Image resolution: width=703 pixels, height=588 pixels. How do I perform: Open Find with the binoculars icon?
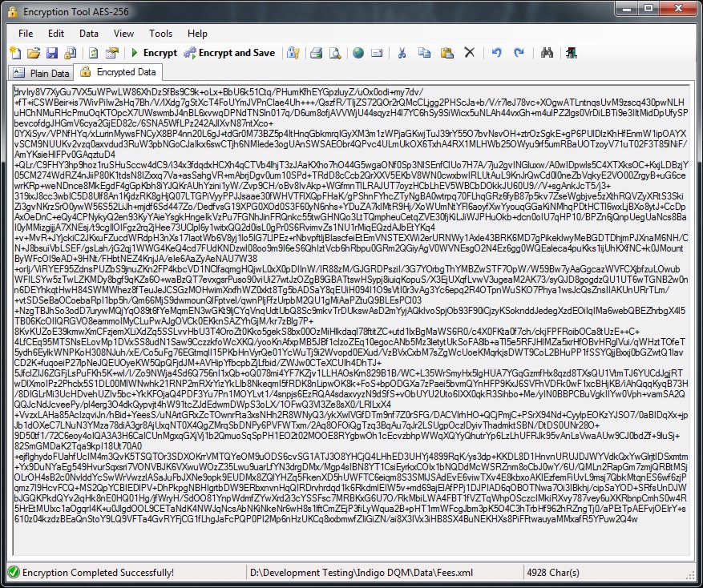click(x=548, y=53)
